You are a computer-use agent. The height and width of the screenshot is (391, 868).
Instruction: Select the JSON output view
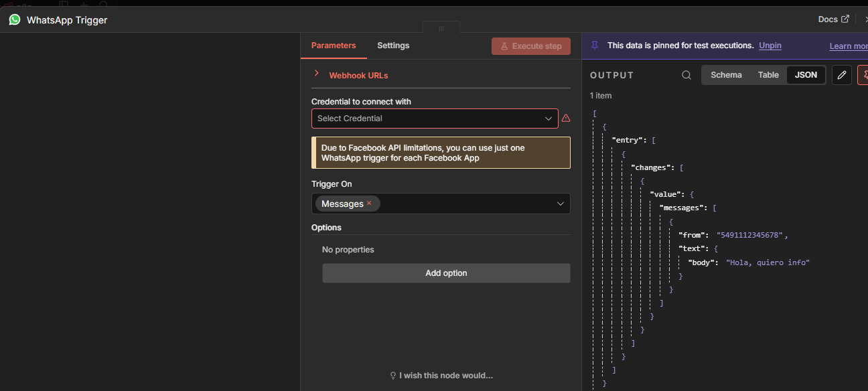[x=806, y=75]
